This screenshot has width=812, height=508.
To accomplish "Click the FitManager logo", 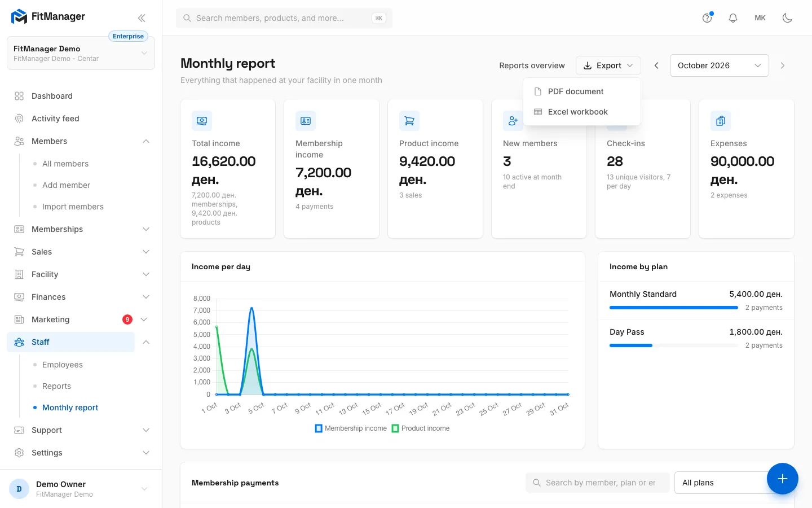I will pyautogui.click(x=48, y=17).
